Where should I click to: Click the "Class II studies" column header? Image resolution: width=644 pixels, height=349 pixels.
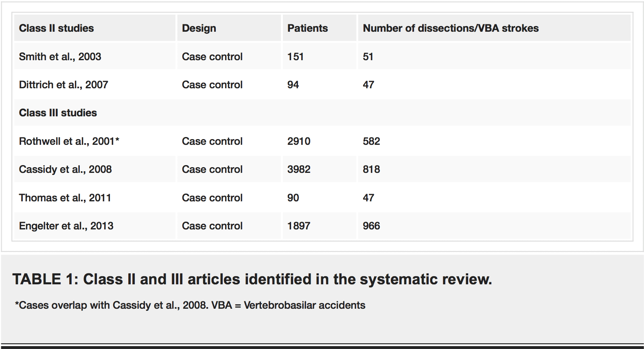coord(56,28)
